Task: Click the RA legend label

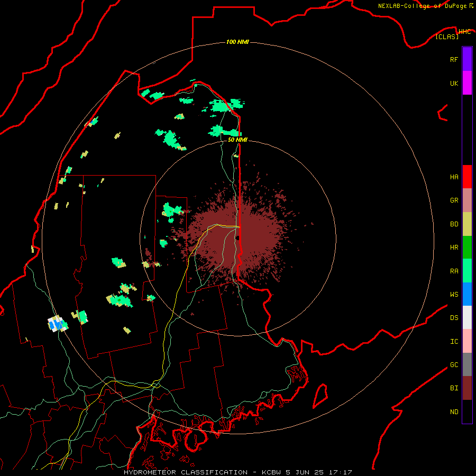Action: point(454,271)
